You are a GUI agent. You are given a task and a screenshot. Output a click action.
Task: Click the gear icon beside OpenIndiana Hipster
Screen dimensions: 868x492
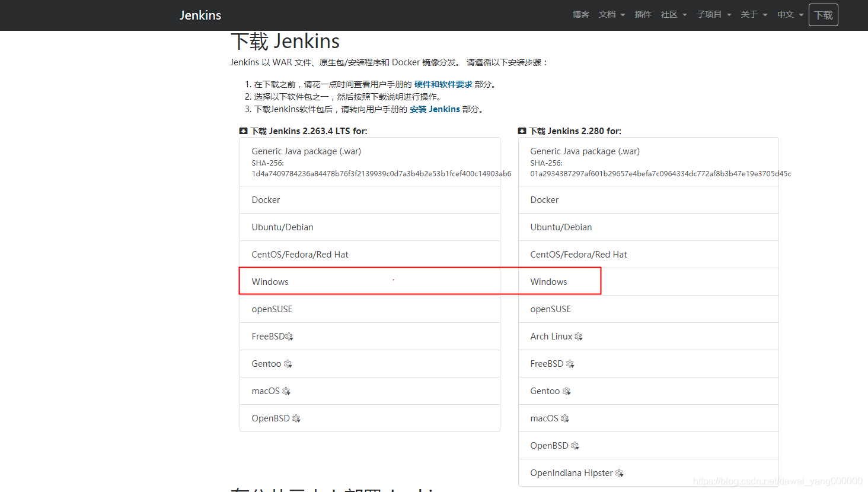tap(620, 473)
